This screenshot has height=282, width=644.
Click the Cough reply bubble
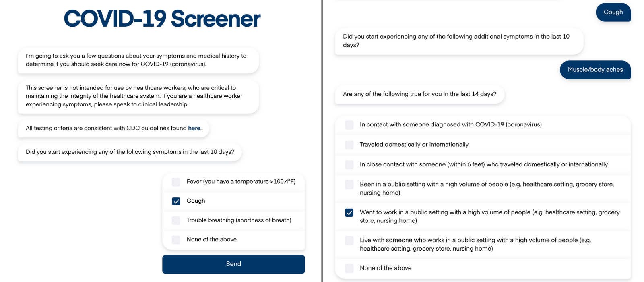coord(613,12)
